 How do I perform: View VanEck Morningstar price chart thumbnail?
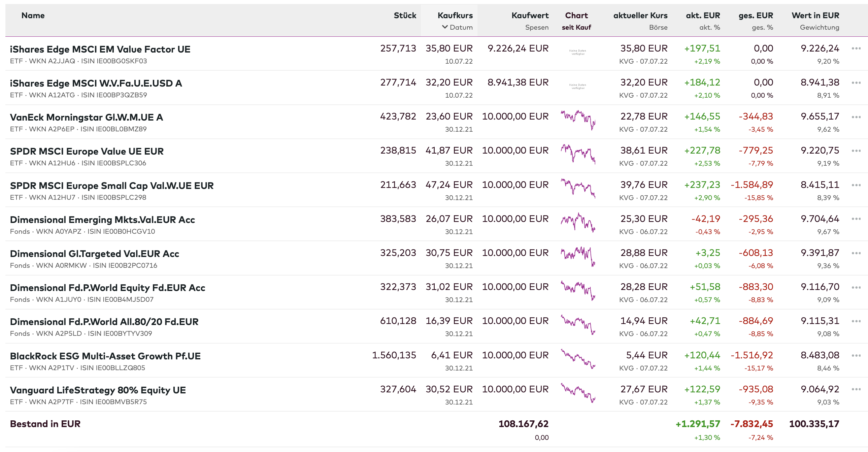[577, 120]
